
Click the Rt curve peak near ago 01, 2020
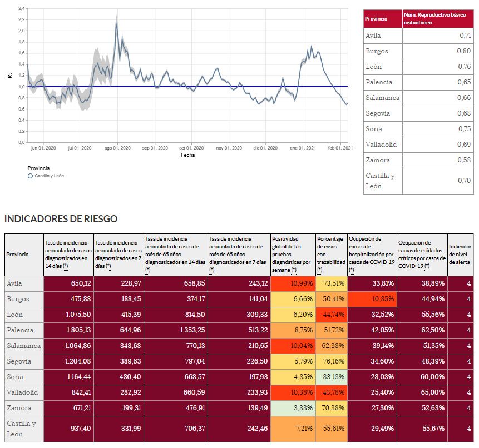116,22
